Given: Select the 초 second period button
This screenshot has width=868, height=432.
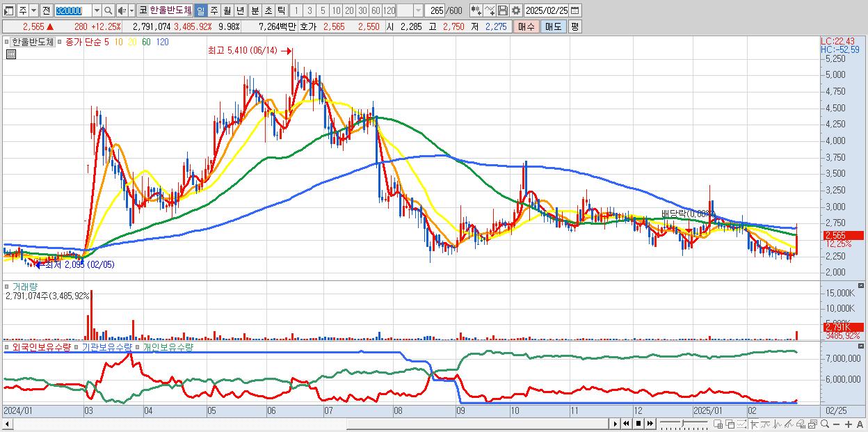Looking at the screenshot, I should [268, 10].
